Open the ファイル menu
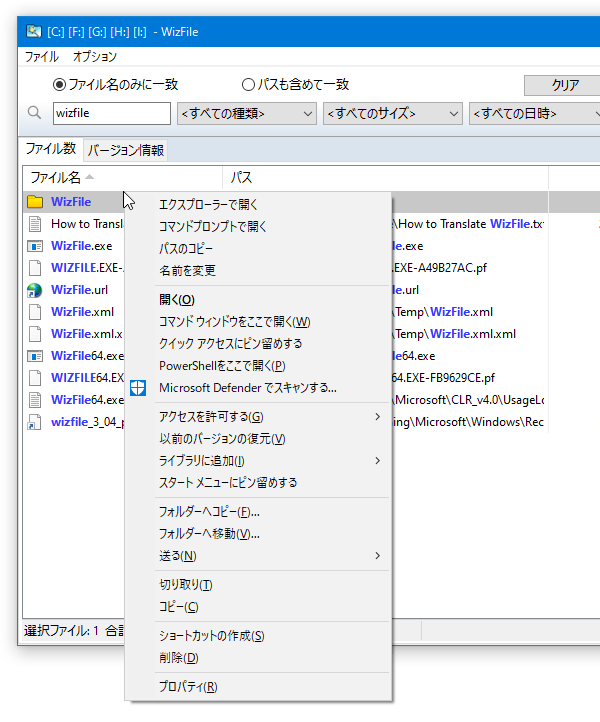 (42, 57)
